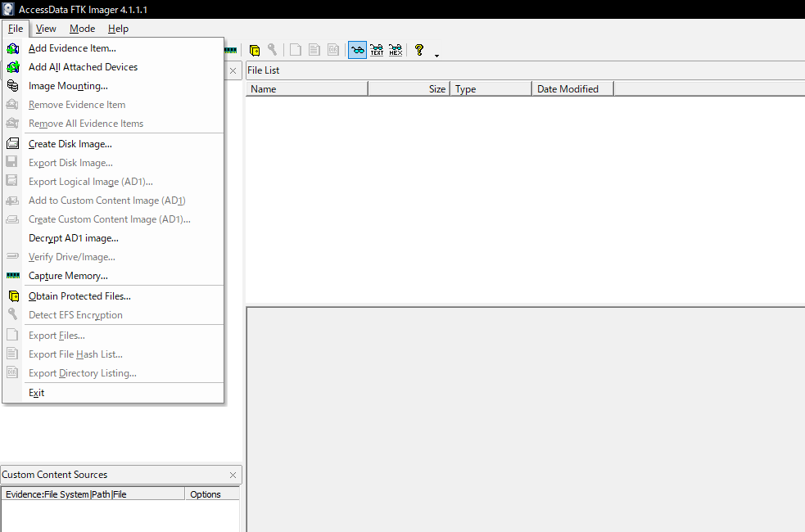This screenshot has height=532, width=805.
Task: Click Exit in the File menu
Action: point(114,393)
